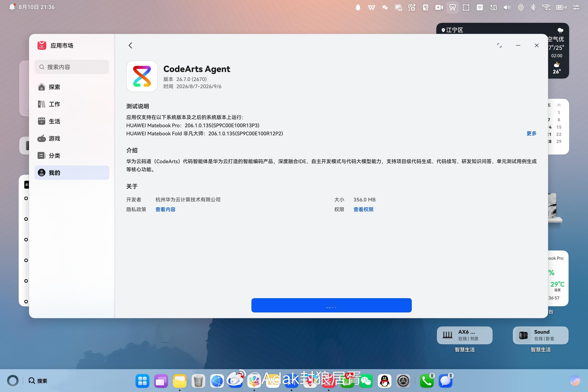The image size is (588, 392).
Task: Start screen recording from the status bar
Action: pyautogui.click(x=439, y=8)
